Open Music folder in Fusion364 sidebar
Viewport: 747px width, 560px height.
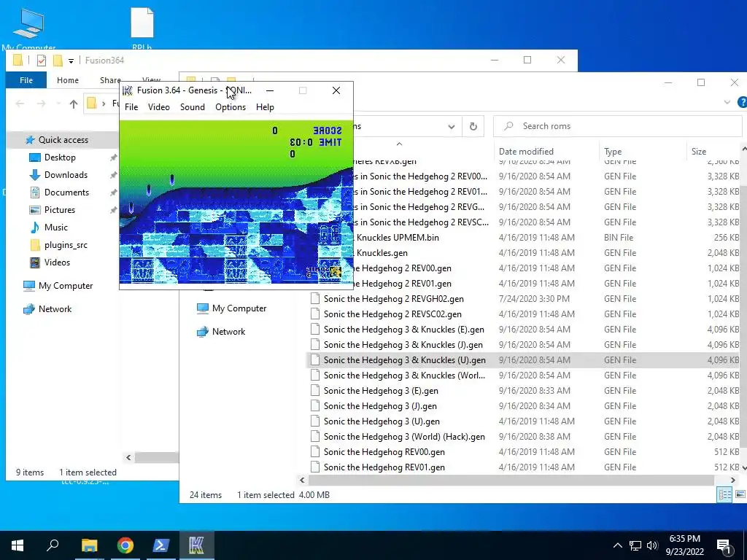(55, 227)
